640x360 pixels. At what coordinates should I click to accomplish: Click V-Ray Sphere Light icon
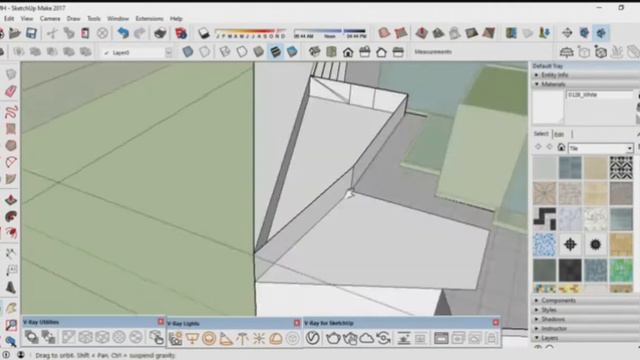[209, 338]
